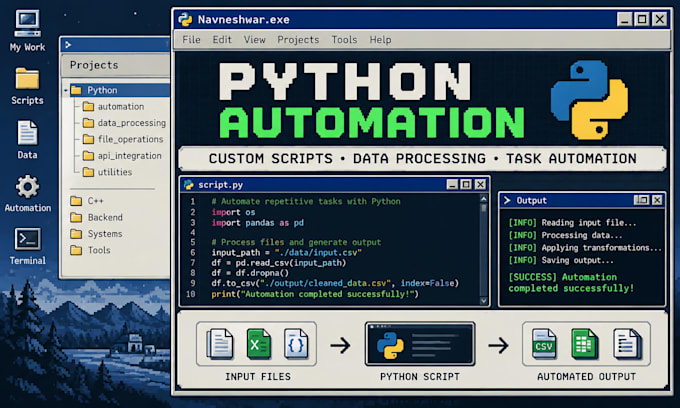Viewport: 680px width, 408px height.
Task: Click the Python logo in Navneshwar.exe title bar
Action: (x=185, y=20)
